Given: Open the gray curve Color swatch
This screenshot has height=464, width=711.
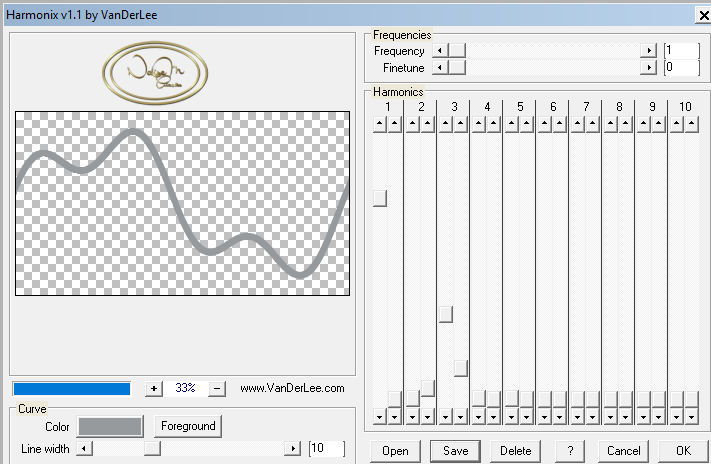Looking at the screenshot, I should [110, 426].
